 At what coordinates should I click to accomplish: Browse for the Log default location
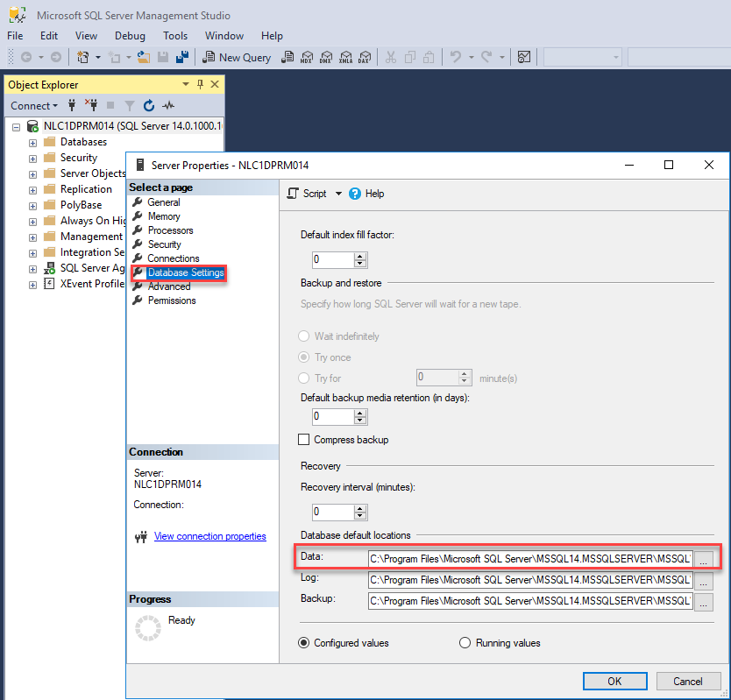[704, 580]
